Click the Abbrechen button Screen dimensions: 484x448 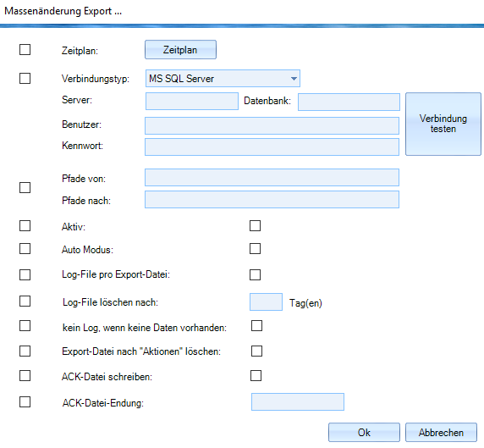[x=441, y=432]
